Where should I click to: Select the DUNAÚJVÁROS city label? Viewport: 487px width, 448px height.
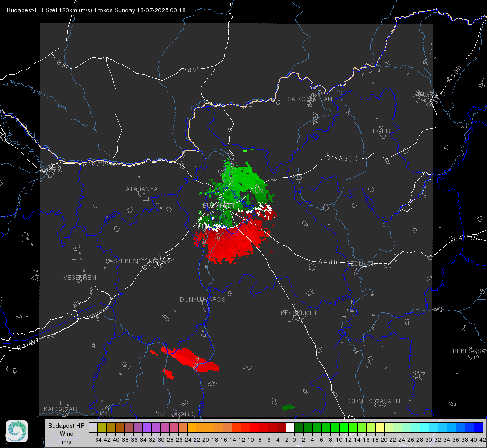tap(202, 299)
